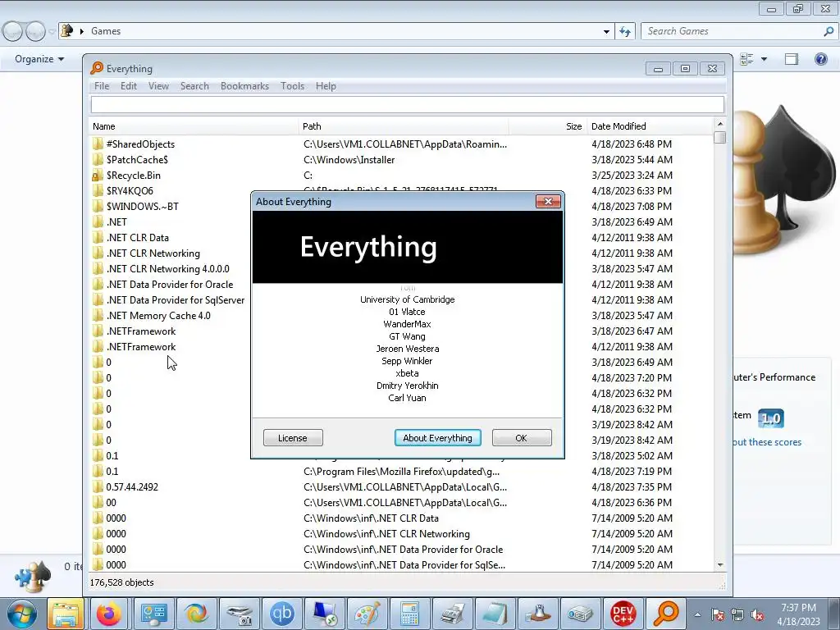
Task: Click the 'out these scores' link
Action: click(x=767, y=442)
